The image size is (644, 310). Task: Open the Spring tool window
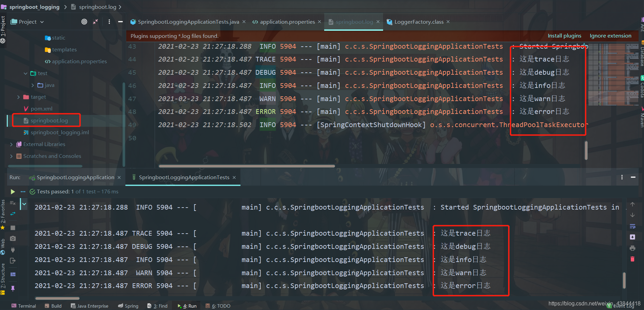pos(128,306)
